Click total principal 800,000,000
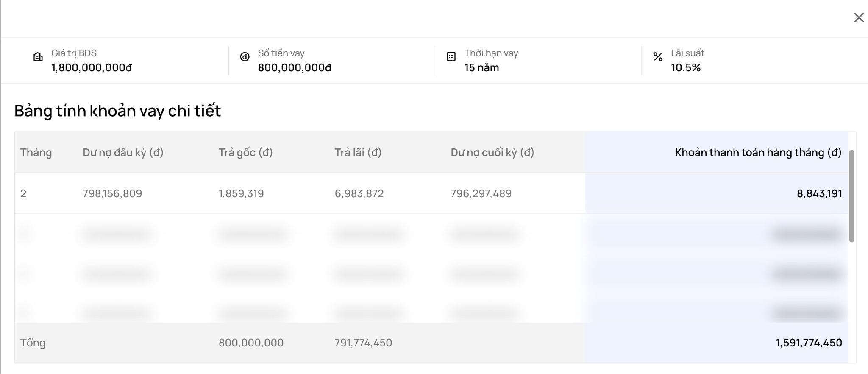This screenshot has width=868, height=374. tap(251, 343)
